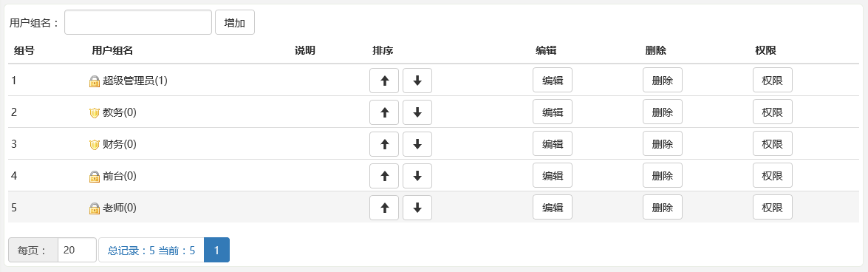Edit the 超级管理员 group
The image size is (868, 272).
click(x=553, y=81)
